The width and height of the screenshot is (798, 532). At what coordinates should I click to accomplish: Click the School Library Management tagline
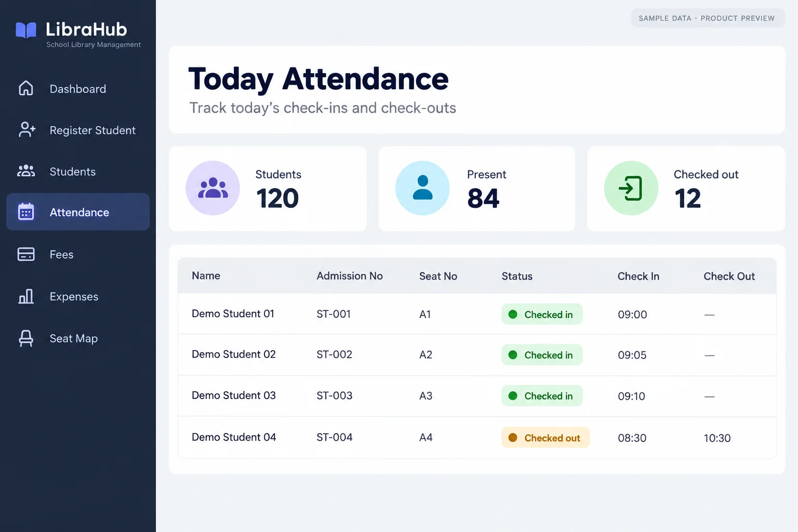click(x=94, y=45)
